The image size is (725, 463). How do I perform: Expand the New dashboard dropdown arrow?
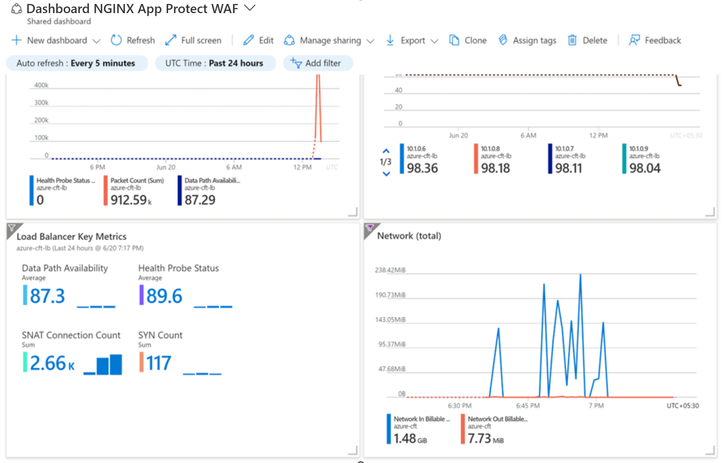pos(96,41)
